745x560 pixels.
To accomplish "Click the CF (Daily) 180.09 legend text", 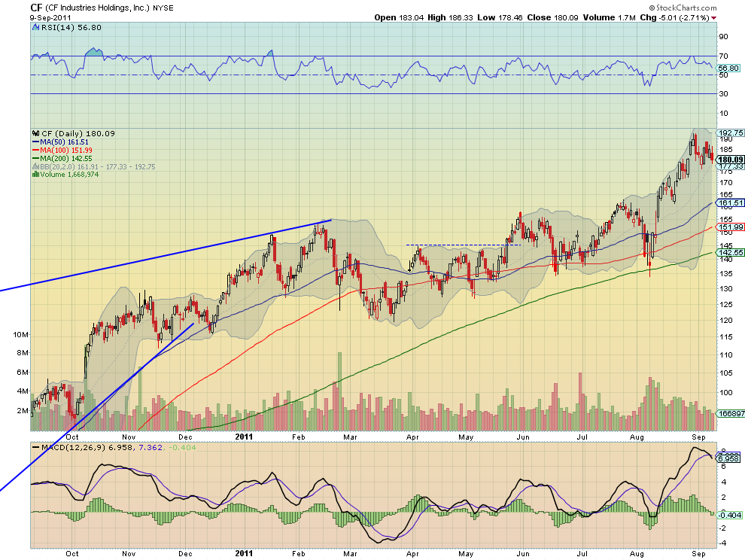I will 78,133.
